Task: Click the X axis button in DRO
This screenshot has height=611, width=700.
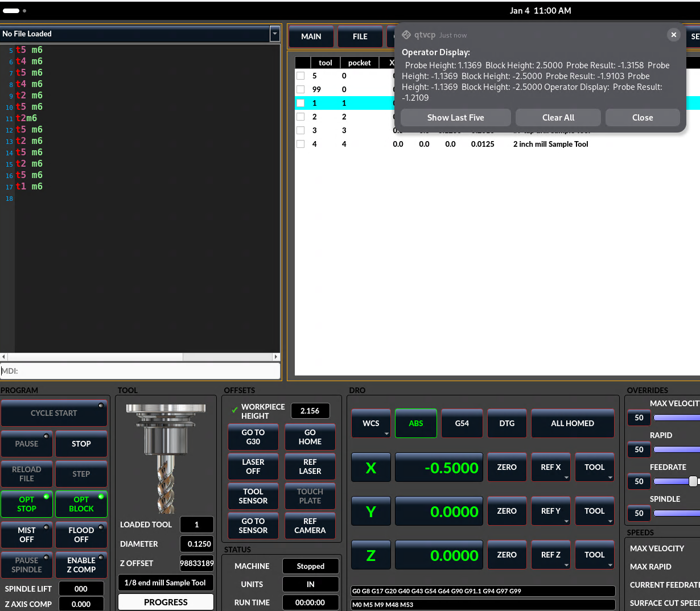Action: (370, 468)
